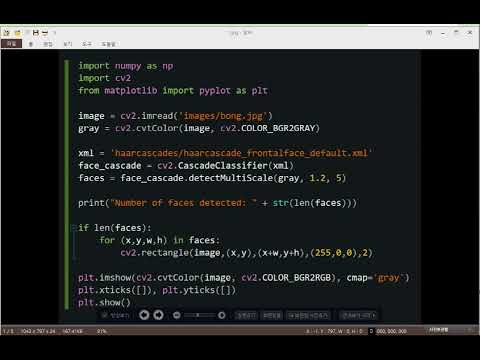
Task: Click 'COLOR_BGR2GRAY' in the gray assignment line
Action: pos(278,128)
